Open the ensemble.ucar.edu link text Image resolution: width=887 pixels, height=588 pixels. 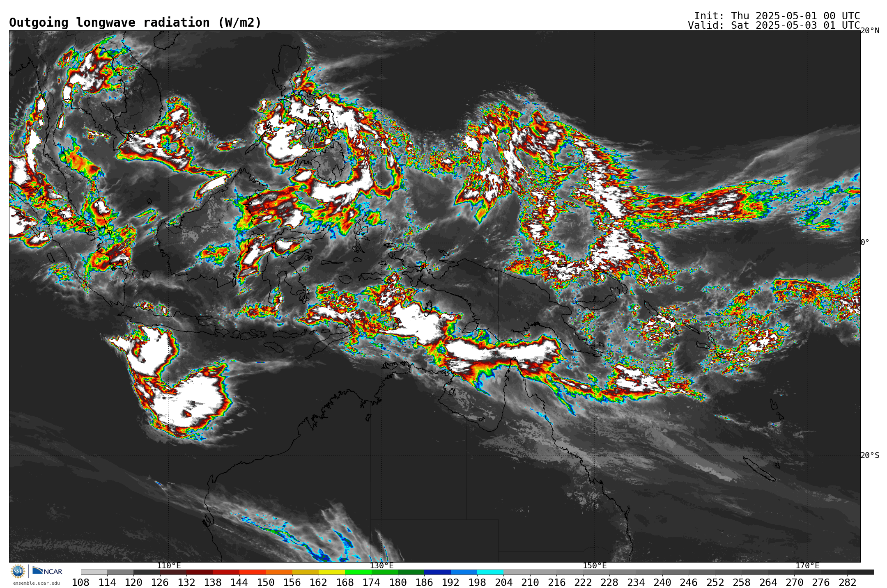pos(37,583)
